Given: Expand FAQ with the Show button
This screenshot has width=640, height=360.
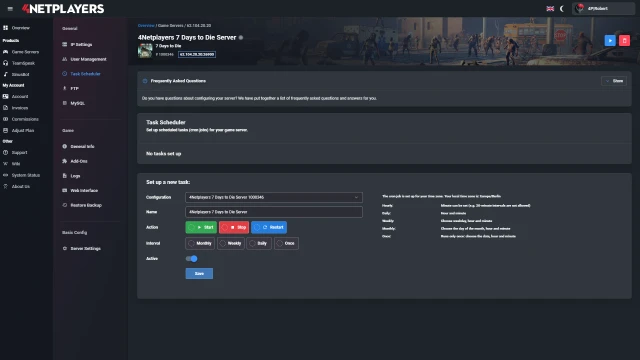Looking at the screenshot, I should tap(614, 81).
